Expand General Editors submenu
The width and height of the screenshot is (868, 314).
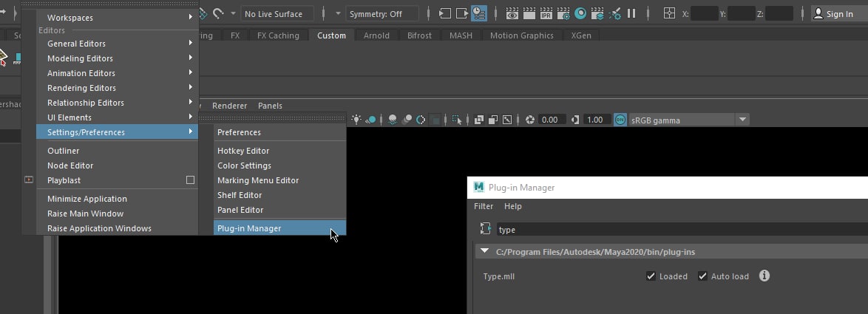point(117,43)
